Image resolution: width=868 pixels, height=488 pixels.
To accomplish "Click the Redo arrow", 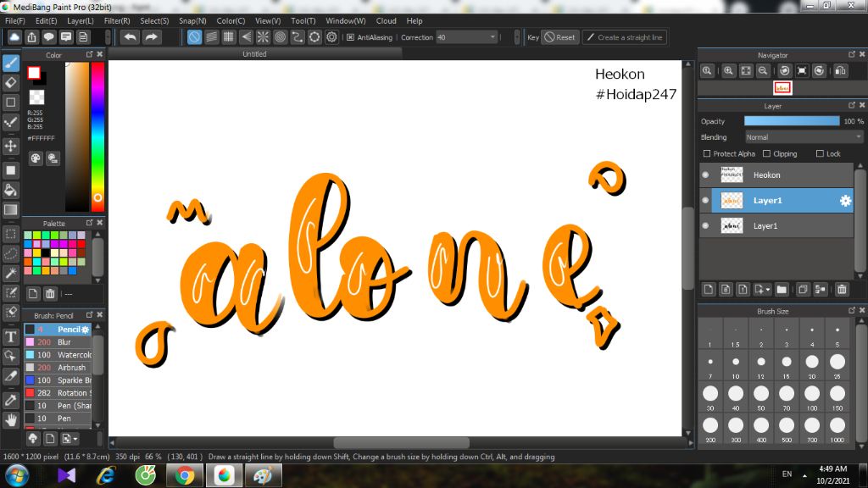I will coord(151,37).
